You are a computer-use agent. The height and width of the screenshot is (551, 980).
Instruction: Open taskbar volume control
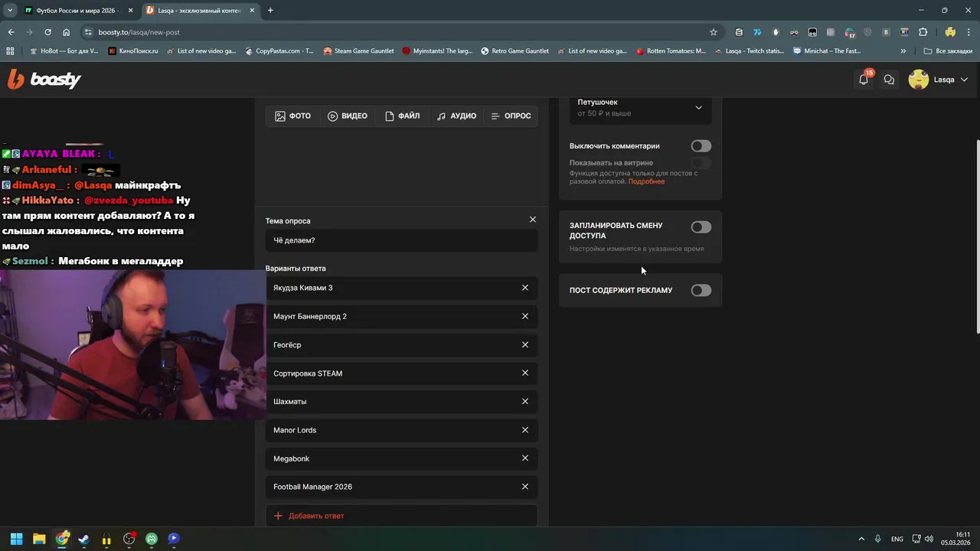tap(929, 539)
